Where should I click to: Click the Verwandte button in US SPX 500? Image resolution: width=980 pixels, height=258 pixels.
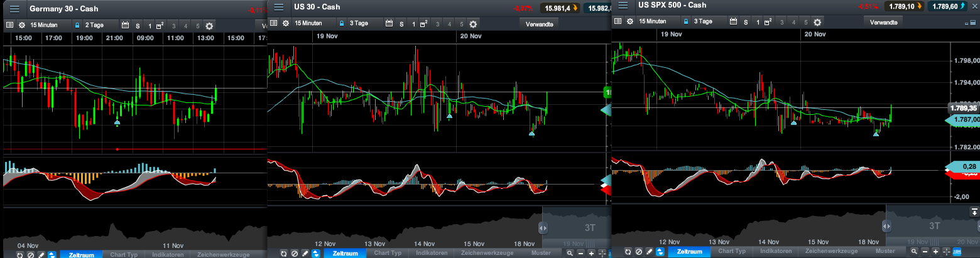coord(883,21)
